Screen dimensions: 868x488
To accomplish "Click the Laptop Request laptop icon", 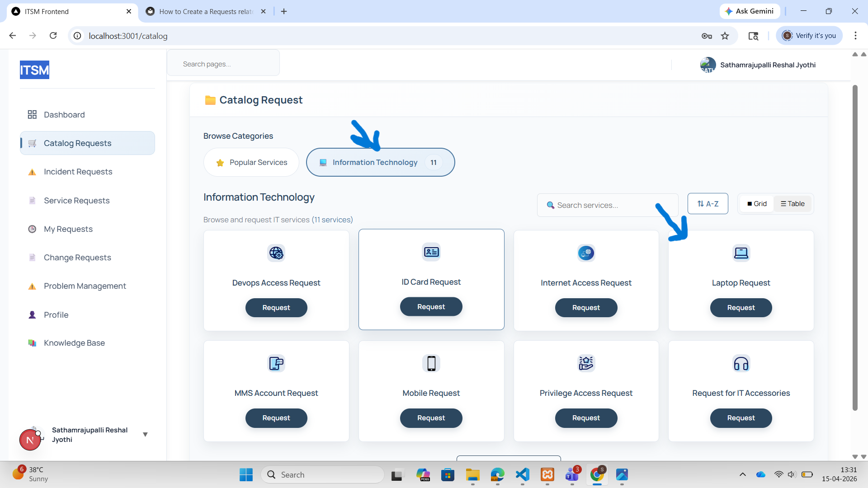I will [x=741, y=253].
